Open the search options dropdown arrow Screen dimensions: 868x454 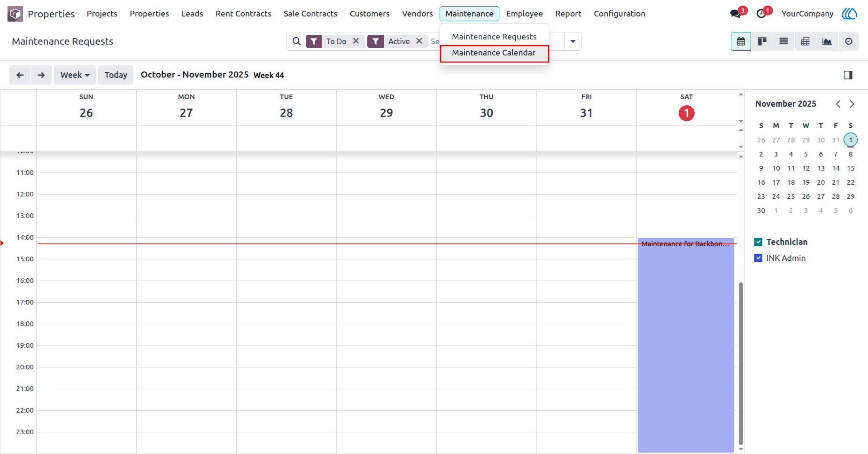pos(573,41)
